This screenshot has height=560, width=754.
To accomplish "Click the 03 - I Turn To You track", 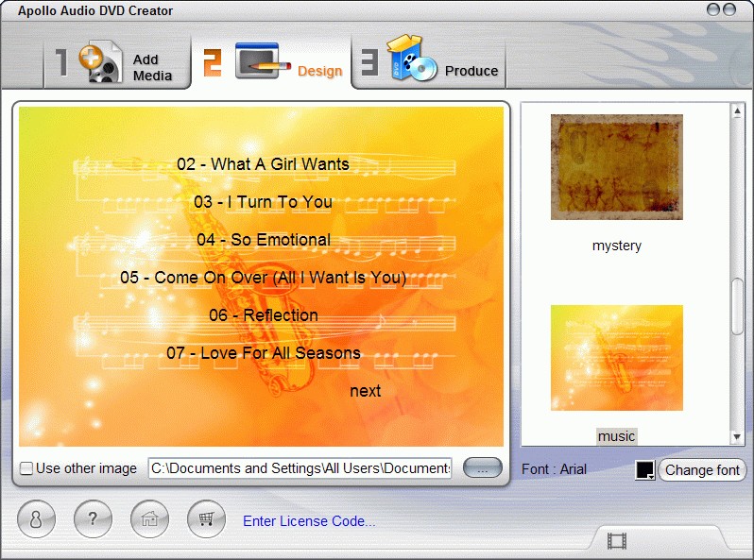I will point(263,202).
